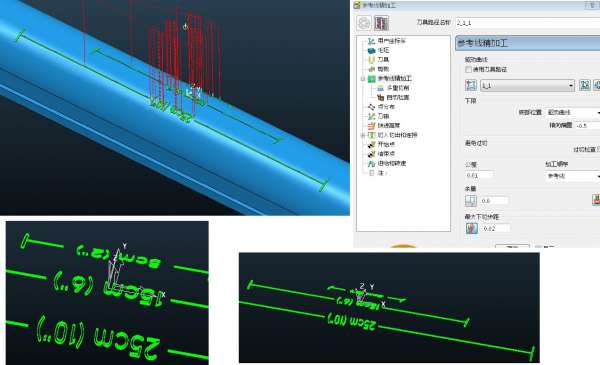Open the 加工顺序 ordering dropdown
This screenshot has height=365, width=600.
573,176
